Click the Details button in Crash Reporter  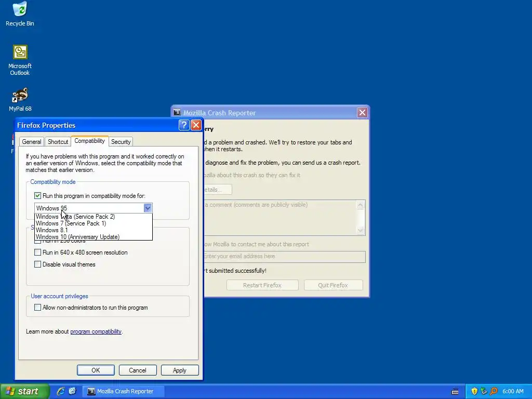point(218,189)
